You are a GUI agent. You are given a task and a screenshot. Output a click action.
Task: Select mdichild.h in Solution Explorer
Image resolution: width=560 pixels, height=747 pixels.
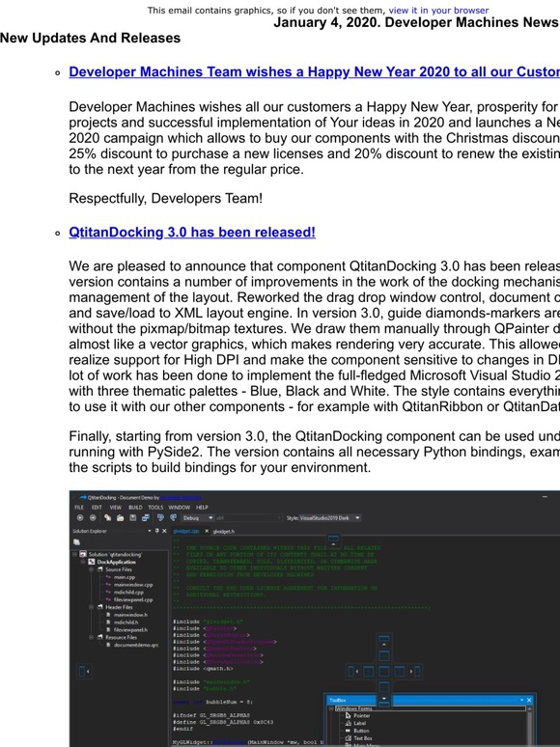click(126, 622)
